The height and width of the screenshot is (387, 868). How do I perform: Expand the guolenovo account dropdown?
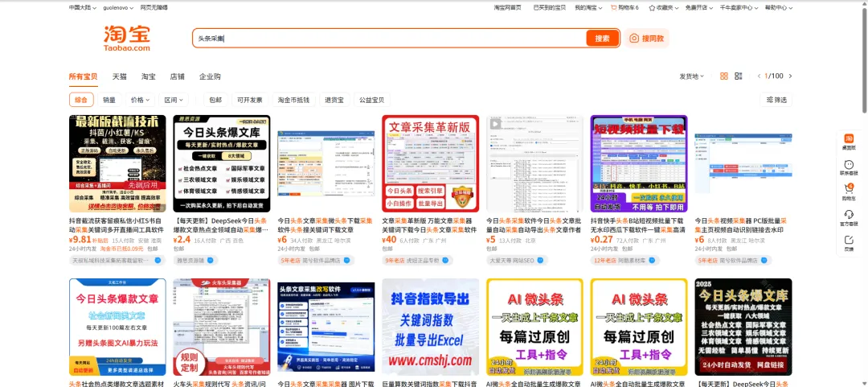click(x=117, y=8)
